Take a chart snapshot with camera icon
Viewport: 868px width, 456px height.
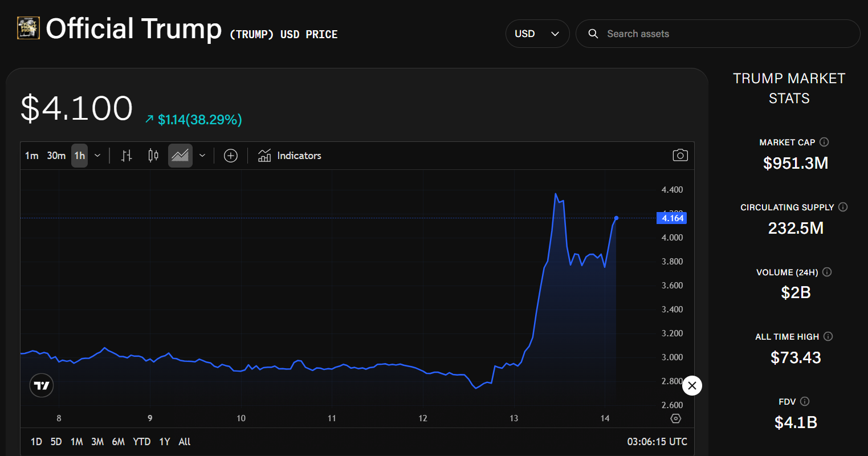point(680,156)
